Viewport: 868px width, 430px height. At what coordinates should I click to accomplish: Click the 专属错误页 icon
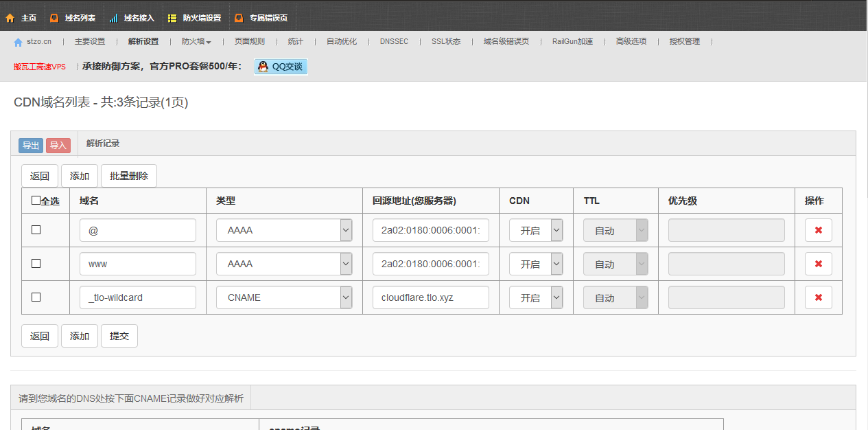coord(238,18)
